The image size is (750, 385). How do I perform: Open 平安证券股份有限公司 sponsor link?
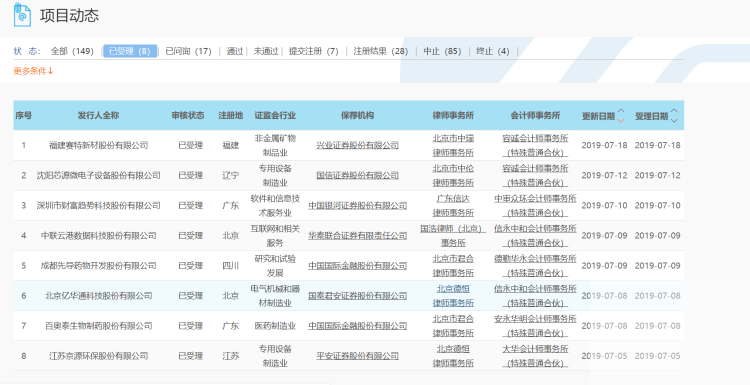click(357, 356)
